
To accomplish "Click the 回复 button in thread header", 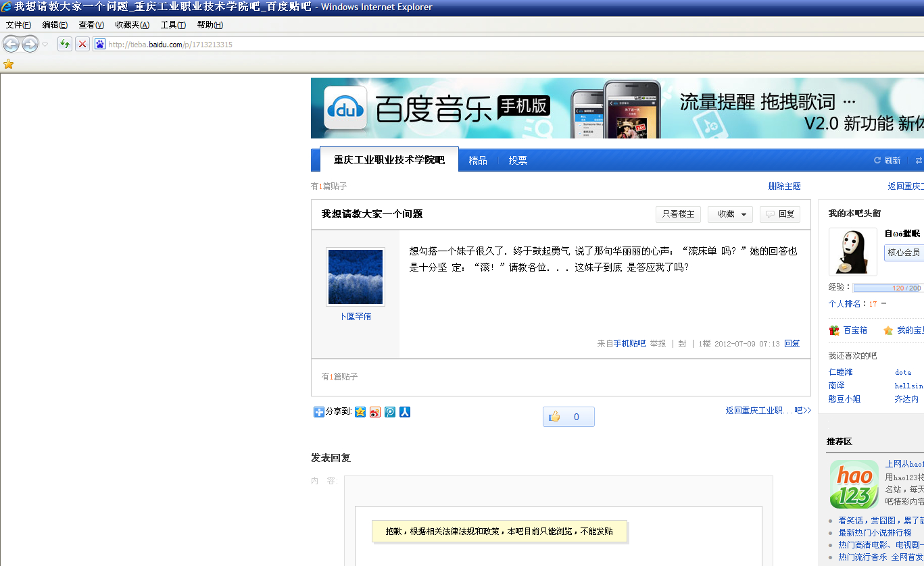I will [x=780, y=214].
